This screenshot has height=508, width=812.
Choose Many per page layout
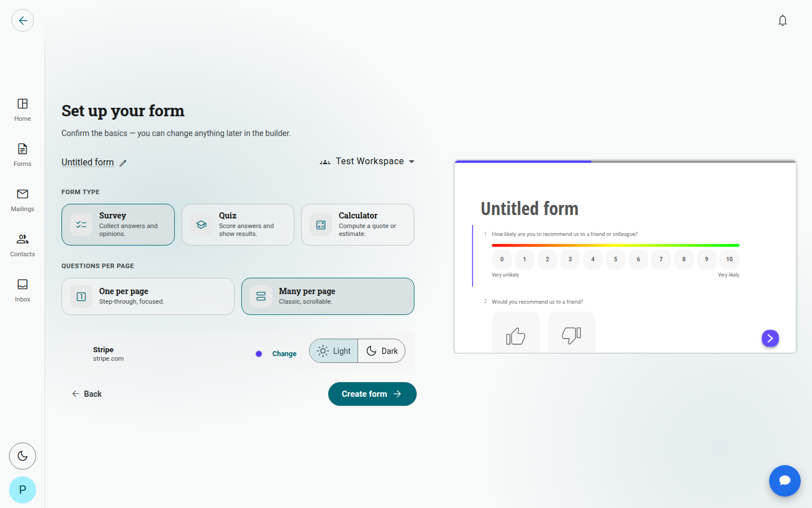[x=328, y=296]
